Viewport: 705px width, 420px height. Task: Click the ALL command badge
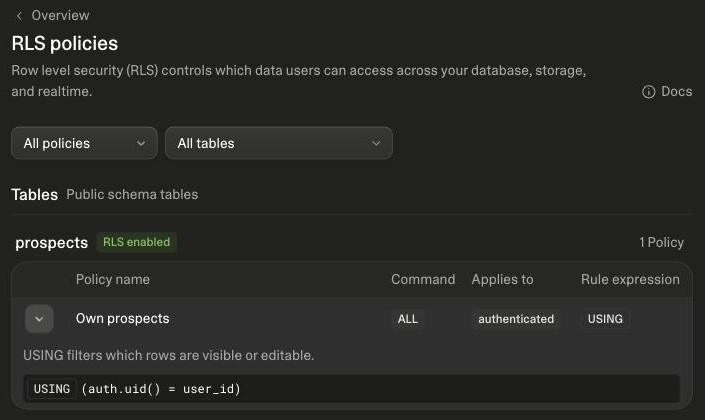407,319
